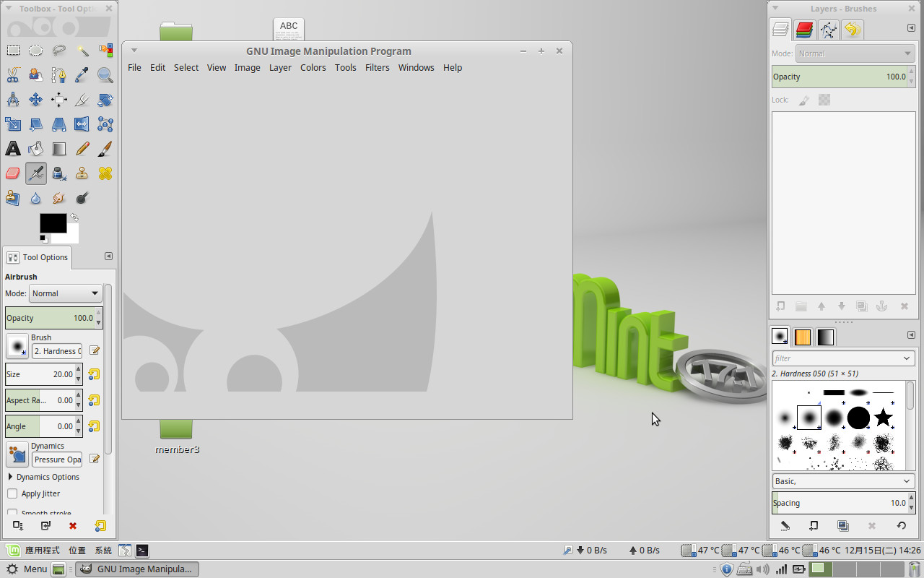Screen dimensions: 924x578
Task: Select the Move tool
Action: (x=36, y=100)
